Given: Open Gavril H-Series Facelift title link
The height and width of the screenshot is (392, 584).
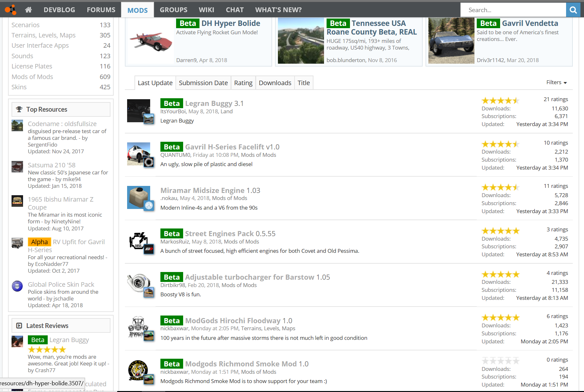Looking at the screenshot, I should (224, 147).
